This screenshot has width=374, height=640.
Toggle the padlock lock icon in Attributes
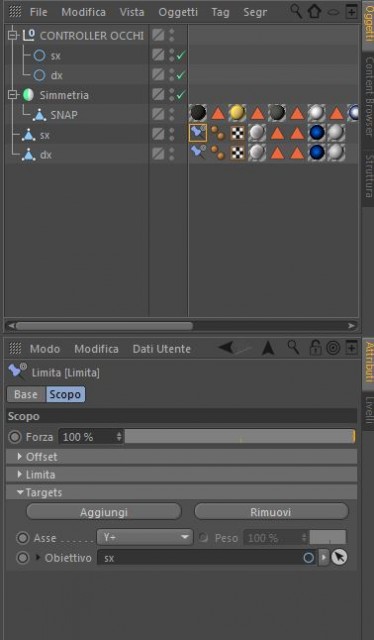[x=315, y=348]
